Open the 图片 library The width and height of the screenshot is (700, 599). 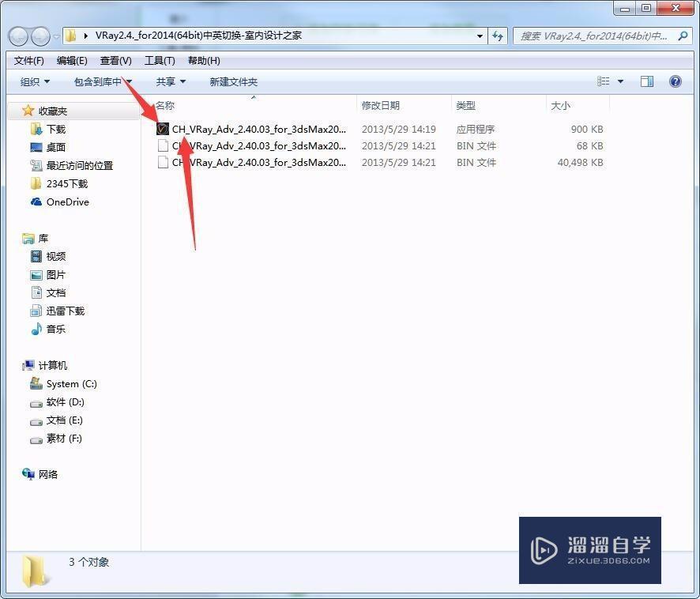pyautogui.click(x=56, y=274)
